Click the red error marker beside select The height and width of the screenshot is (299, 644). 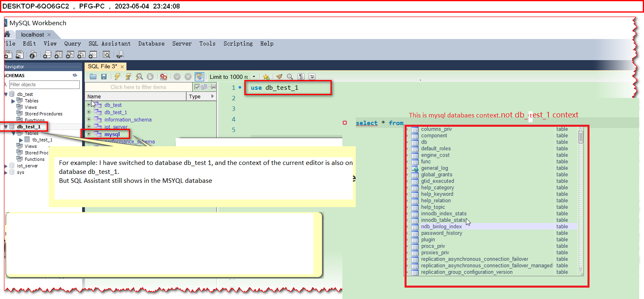[x=345, y=123]
